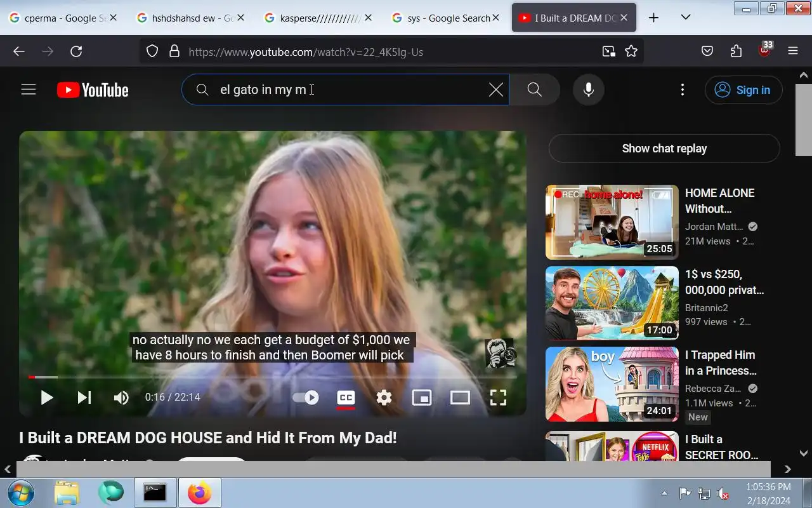Open clock showing 1:05:36 PM
The height and width of the screenshot is (508, 812).
pyautogui.click(x=768, y=493)
